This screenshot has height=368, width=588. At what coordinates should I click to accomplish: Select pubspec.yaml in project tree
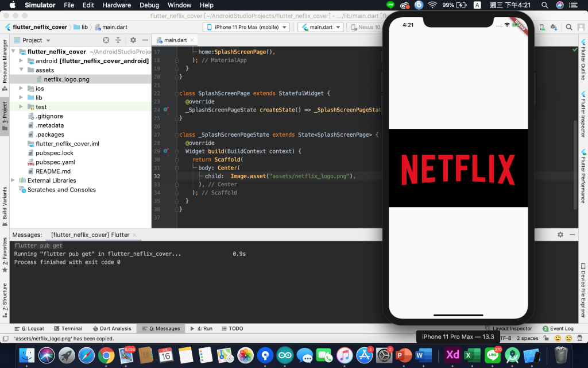[55, 162]
